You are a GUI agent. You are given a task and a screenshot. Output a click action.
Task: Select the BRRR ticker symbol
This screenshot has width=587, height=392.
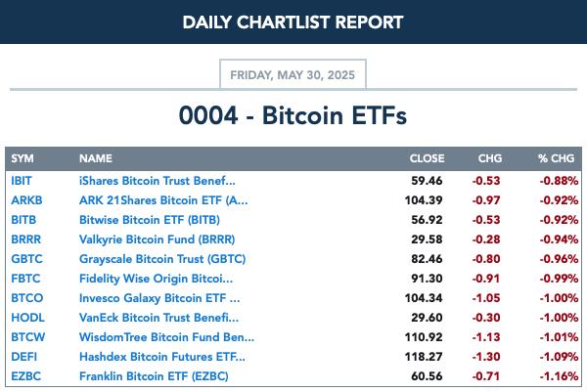(25, 240)
